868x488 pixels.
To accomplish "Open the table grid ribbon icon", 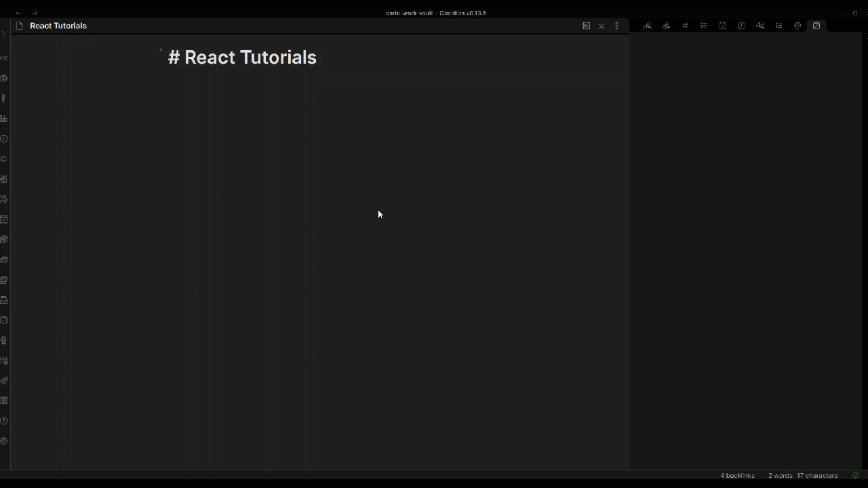I will click(x=3, y=119).
